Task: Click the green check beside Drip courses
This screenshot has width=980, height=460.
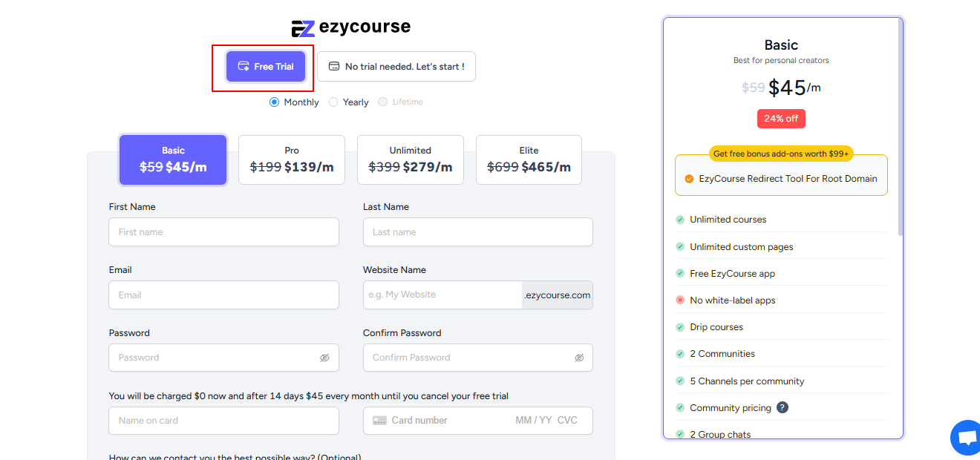Action: (x=680, y=327)
